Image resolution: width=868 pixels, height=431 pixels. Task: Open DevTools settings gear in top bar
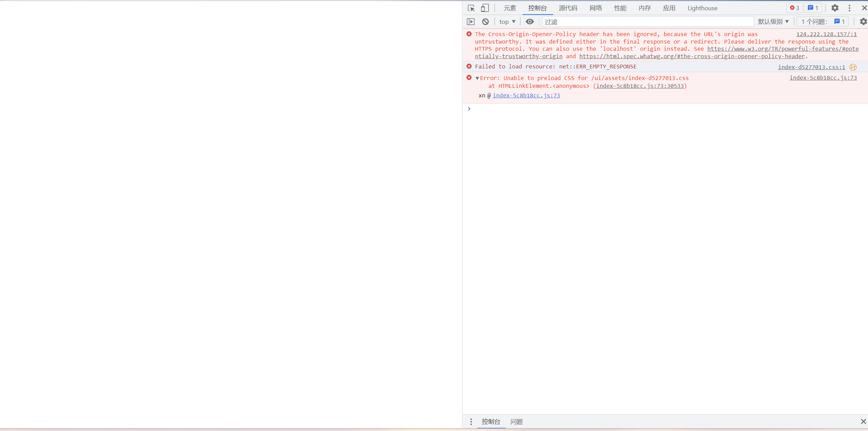click(835, 8)
